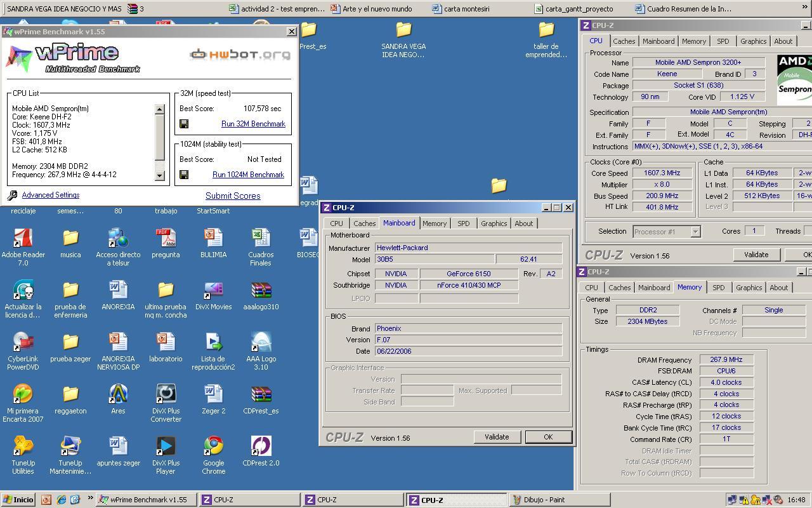812x508 pixels.
Task: Open Advanced Settings key icon in wPrime
Action: [x=12, y=196]
